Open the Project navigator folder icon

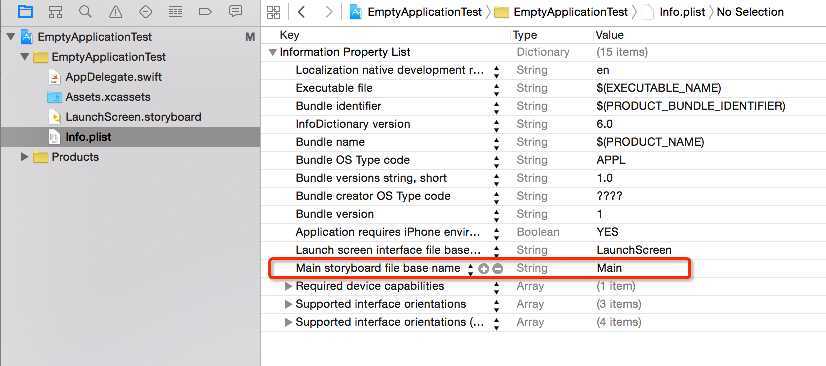pyautogui.click(x=25, y=12)
